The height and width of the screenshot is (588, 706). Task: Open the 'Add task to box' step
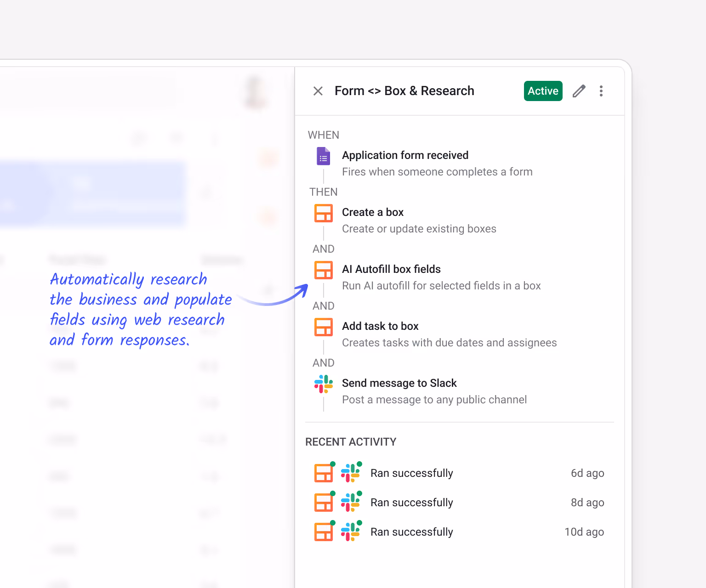[380, 326]
